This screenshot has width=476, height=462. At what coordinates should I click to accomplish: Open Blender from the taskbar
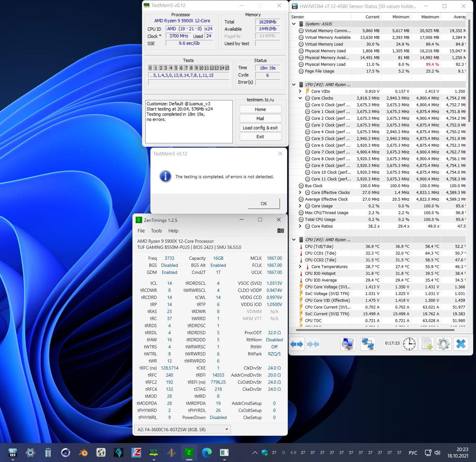tap(83, 453)
